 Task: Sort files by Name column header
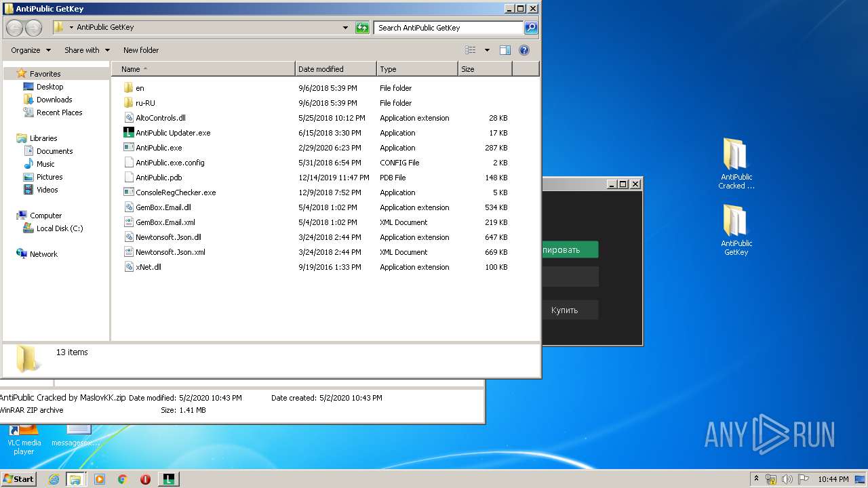coord(203,69)
